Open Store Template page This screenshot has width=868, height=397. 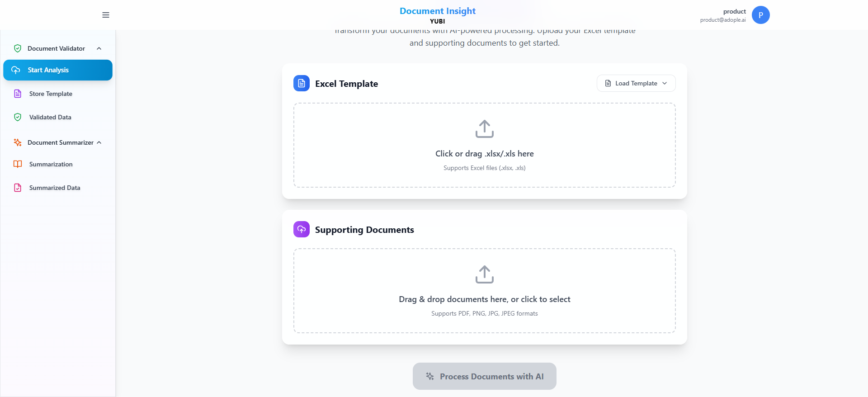point(51,94)
